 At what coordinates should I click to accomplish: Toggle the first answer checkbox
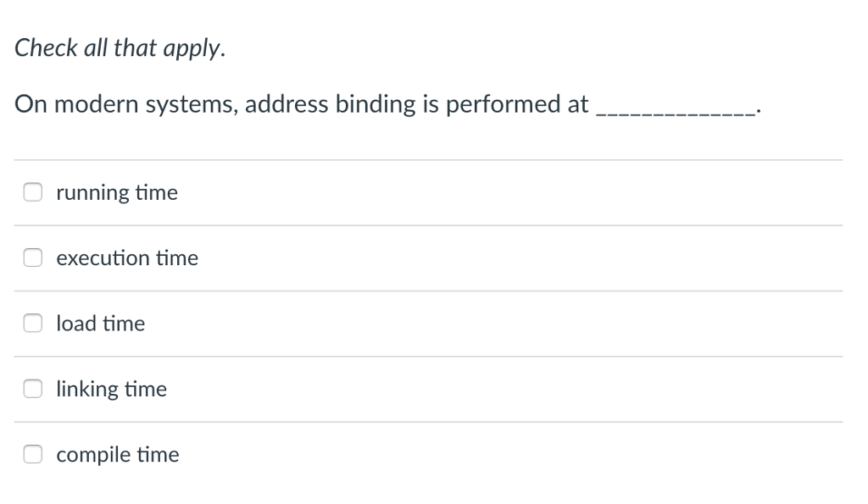click(32, 192)
